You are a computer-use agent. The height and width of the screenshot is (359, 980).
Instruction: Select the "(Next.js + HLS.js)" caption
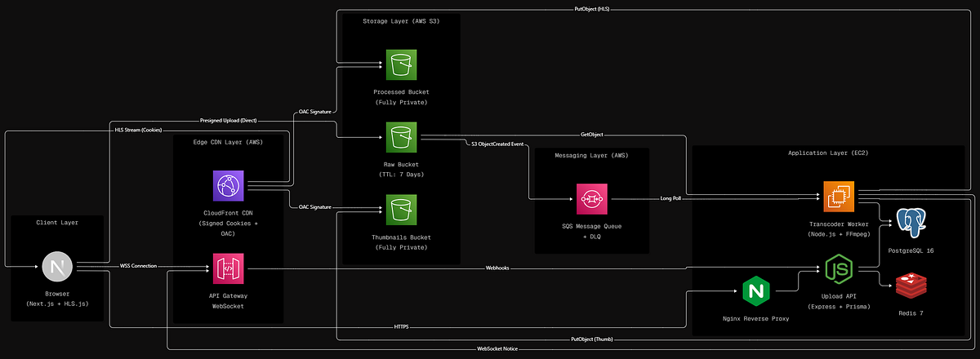click(x=57, y=303)
